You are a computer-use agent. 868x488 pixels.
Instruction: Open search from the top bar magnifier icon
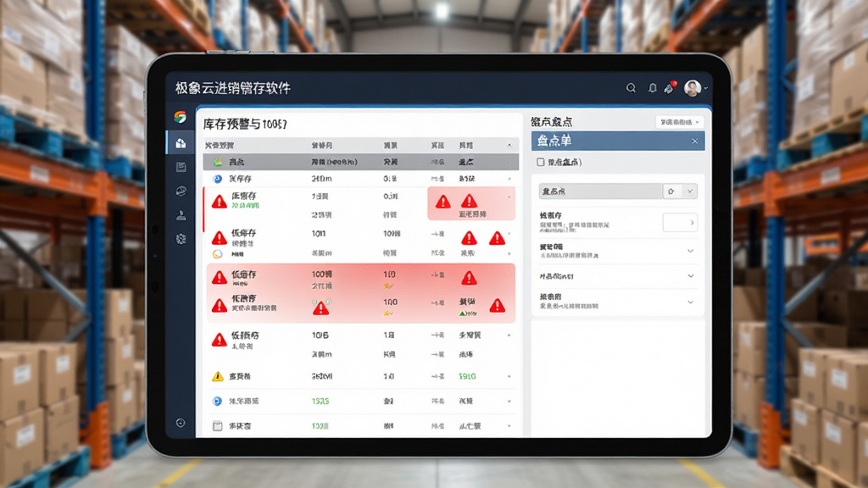tap(631, 88)
